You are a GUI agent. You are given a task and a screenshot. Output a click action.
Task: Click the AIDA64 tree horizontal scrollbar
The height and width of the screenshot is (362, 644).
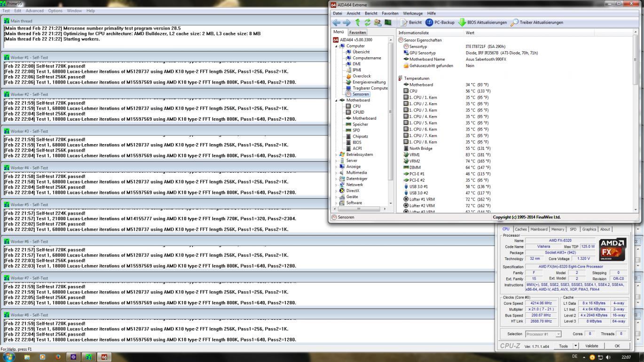click(x=360, y=209)
